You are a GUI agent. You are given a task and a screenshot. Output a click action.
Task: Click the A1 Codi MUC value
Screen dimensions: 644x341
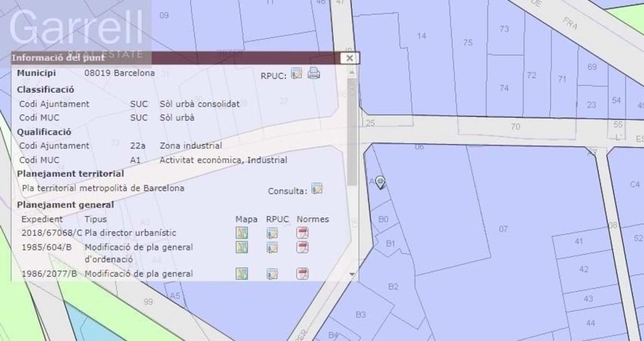click(135, 160)
